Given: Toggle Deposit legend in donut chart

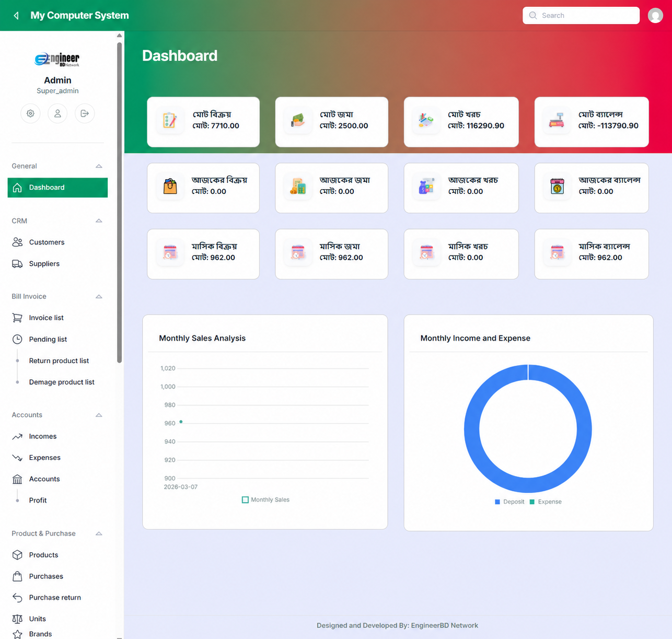Looking at the screenshot, I should point(509,502).
